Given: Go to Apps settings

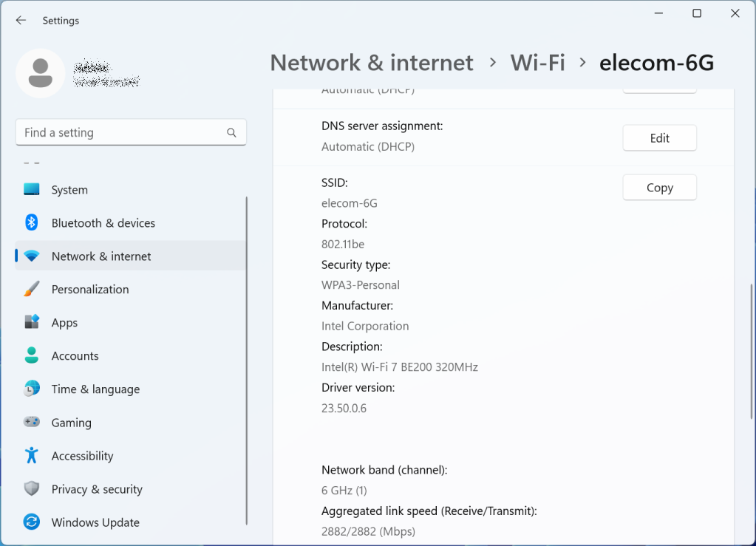Looking at the screenshot, I should coord(64,322).
